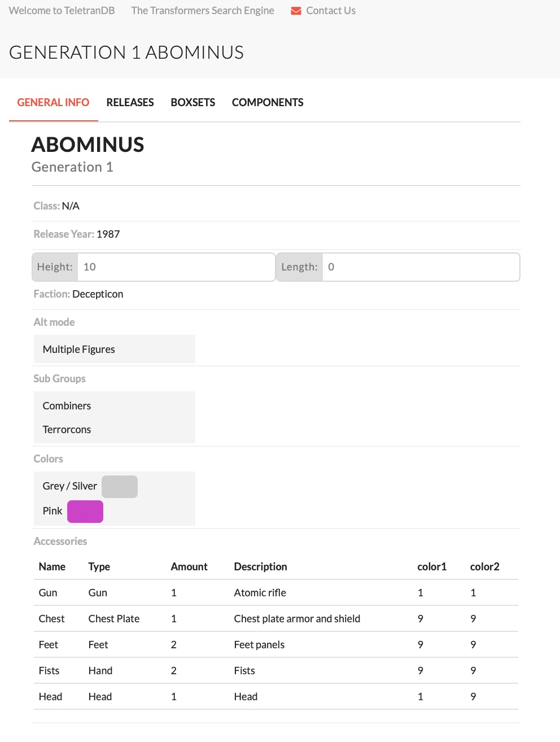The height and width of the screenshot is (742, 560).
Task: Click the Feet panels accessory row
Action: (x=259, y=645)
